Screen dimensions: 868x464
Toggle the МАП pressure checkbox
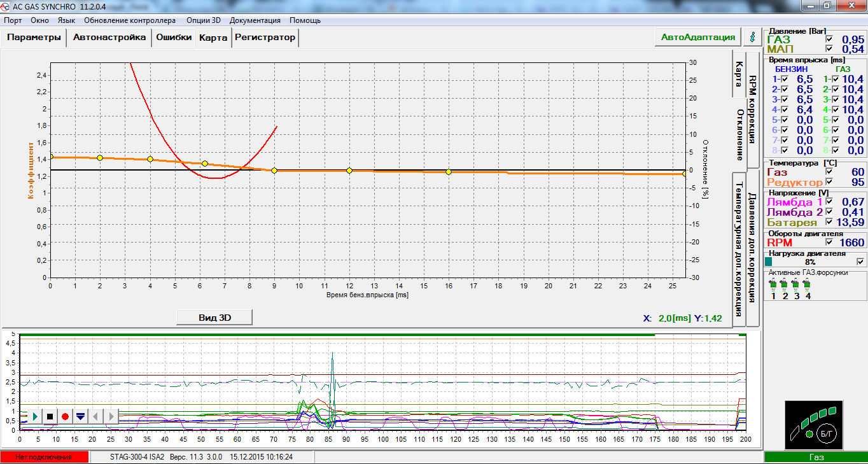[x=829, y=49]
